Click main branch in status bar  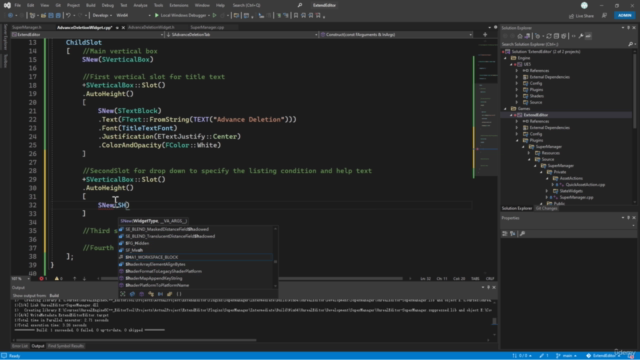click(x=566, y=356)
